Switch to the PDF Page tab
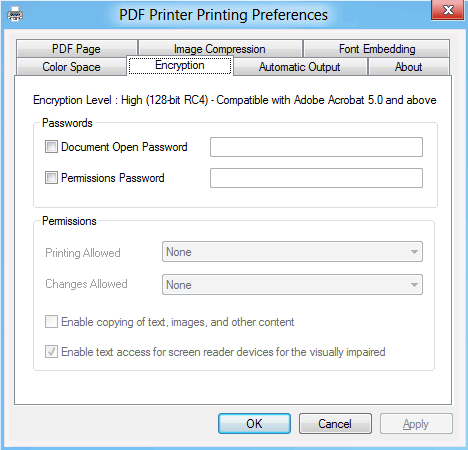The image size is (468, 450). (77, 49)
